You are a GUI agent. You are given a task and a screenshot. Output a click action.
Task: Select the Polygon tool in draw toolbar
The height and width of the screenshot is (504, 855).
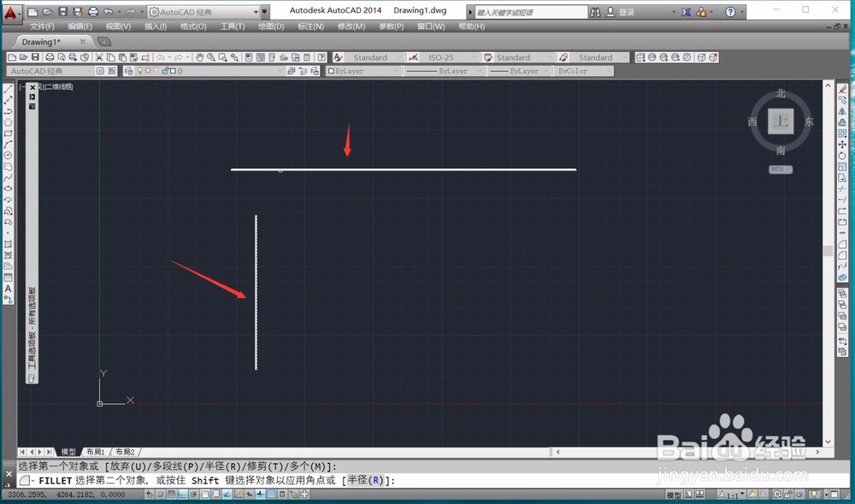pos(9,122)
